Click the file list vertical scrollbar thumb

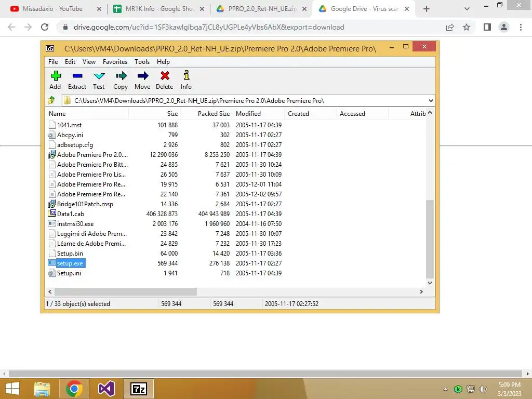[430, 239]
